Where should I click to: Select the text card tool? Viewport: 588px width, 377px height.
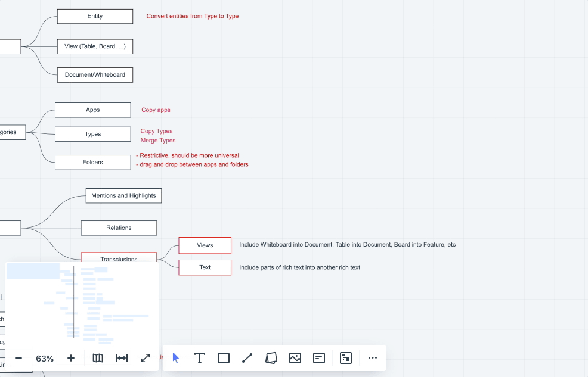tap(319, 358)
